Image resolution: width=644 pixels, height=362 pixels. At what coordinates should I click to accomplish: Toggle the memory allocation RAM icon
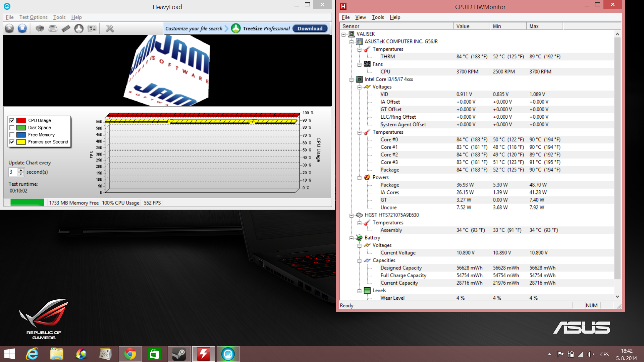[66, 28]
